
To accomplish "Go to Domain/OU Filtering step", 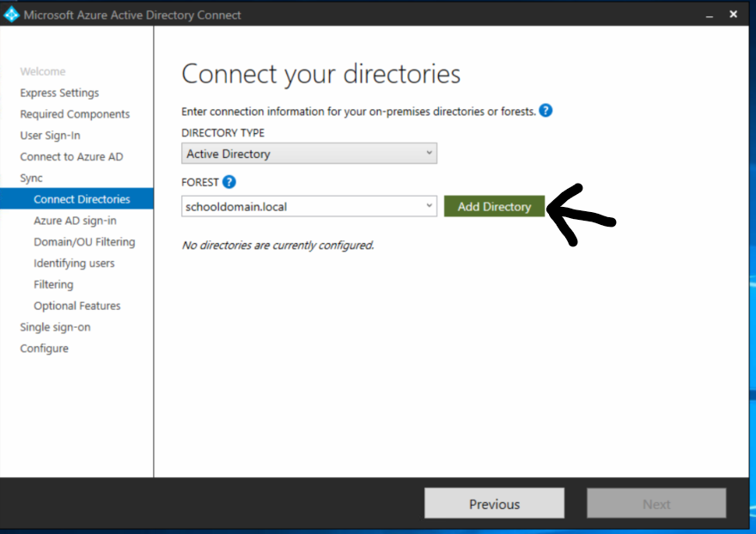I will (84, 242).
